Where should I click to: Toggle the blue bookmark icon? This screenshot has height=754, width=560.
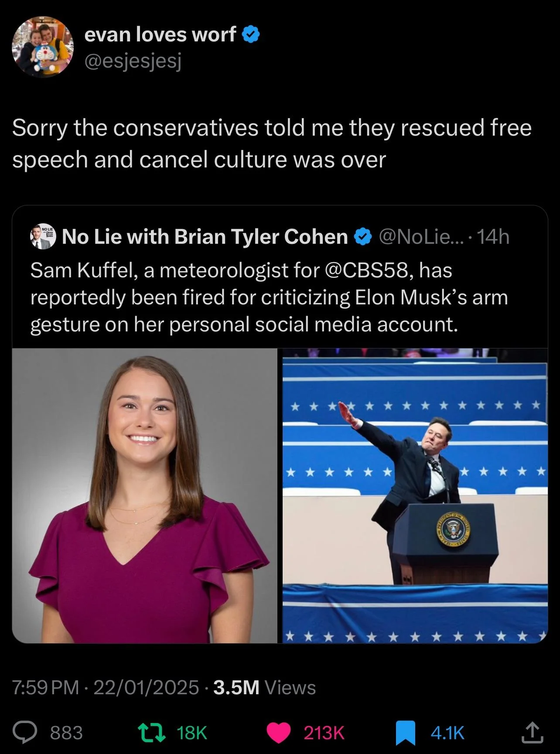[x=405, y=733]
